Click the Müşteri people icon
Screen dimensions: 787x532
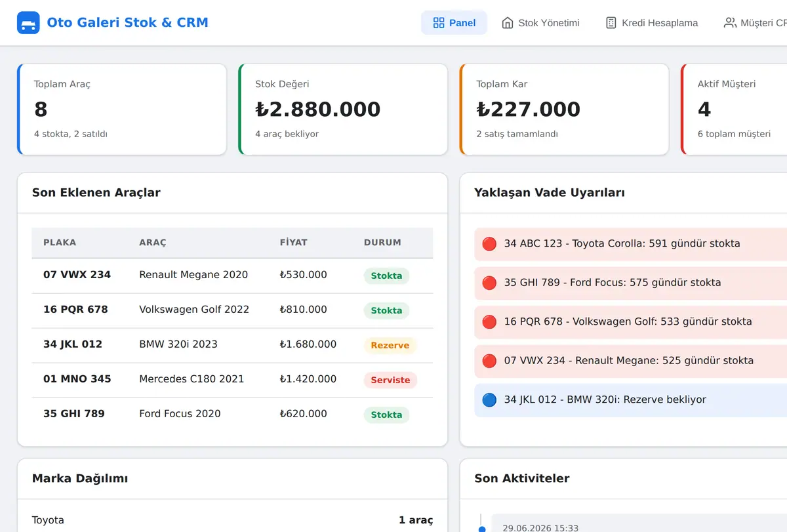[x=729, y=23]
